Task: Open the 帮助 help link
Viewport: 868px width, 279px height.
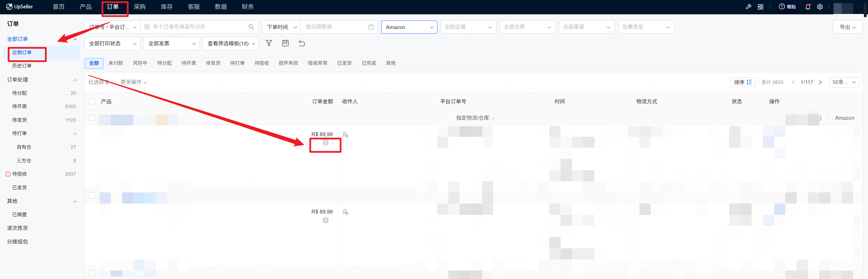Action: click(x=787, y=7)
